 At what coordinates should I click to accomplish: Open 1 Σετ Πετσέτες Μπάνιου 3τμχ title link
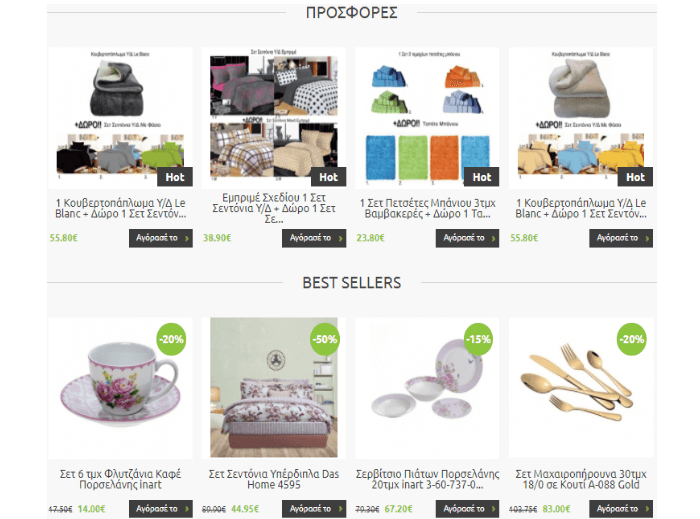(x=427, y=208)
